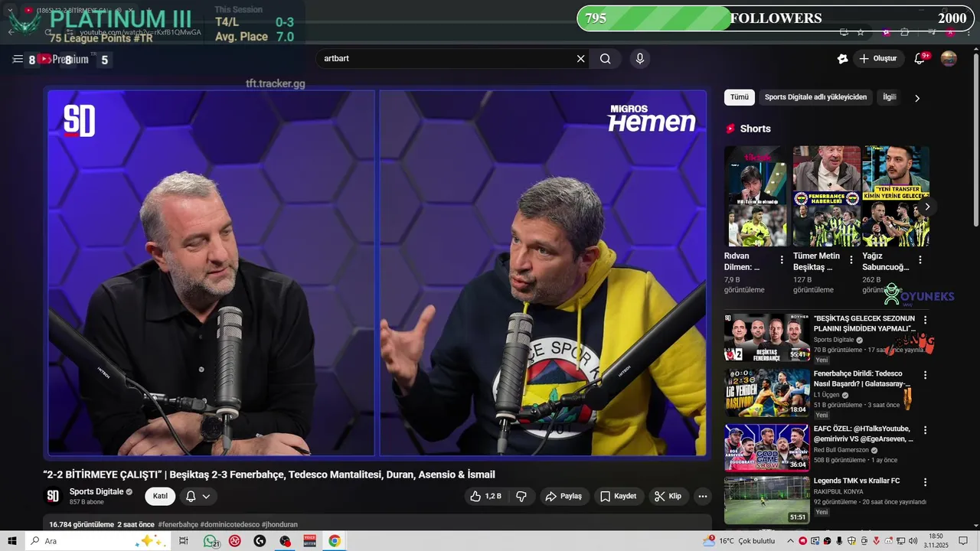The image size is (980, 551).
Task: Open more actions three-dot button under video
Action: tap(702, 497)
